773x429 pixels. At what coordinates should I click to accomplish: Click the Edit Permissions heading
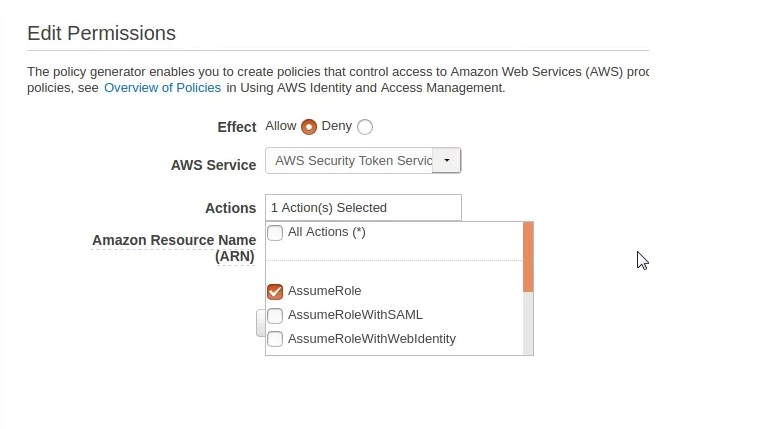101,33
